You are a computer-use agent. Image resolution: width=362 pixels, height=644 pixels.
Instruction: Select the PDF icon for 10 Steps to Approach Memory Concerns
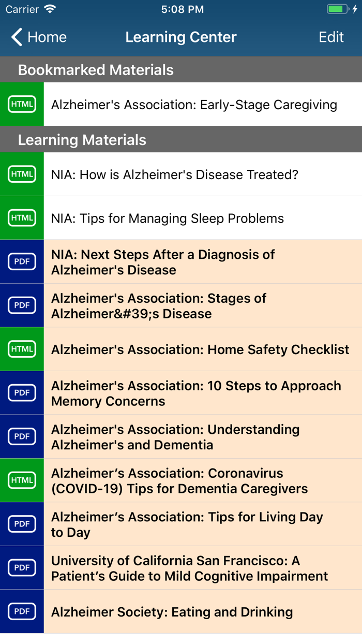22,392
